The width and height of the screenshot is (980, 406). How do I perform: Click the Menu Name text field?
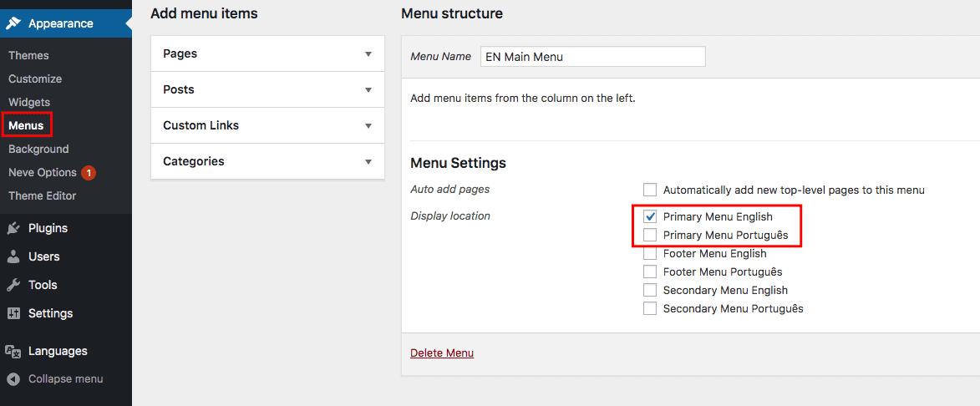593,56
